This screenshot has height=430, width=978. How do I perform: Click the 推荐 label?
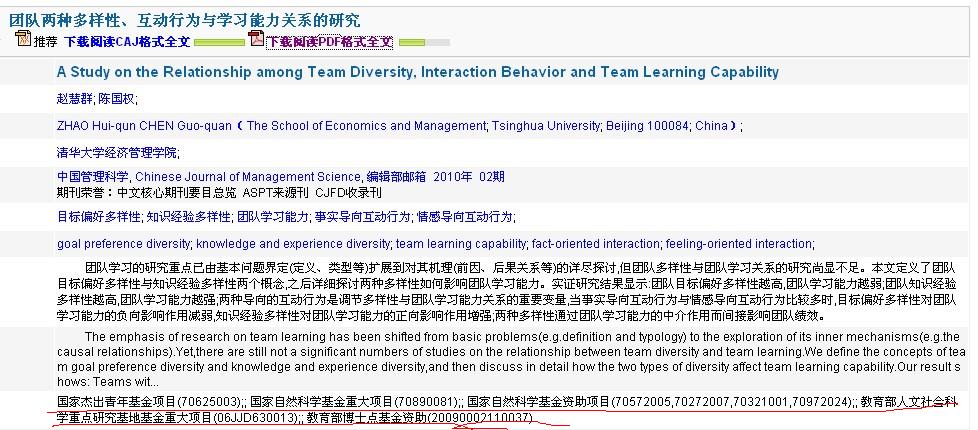46,42
